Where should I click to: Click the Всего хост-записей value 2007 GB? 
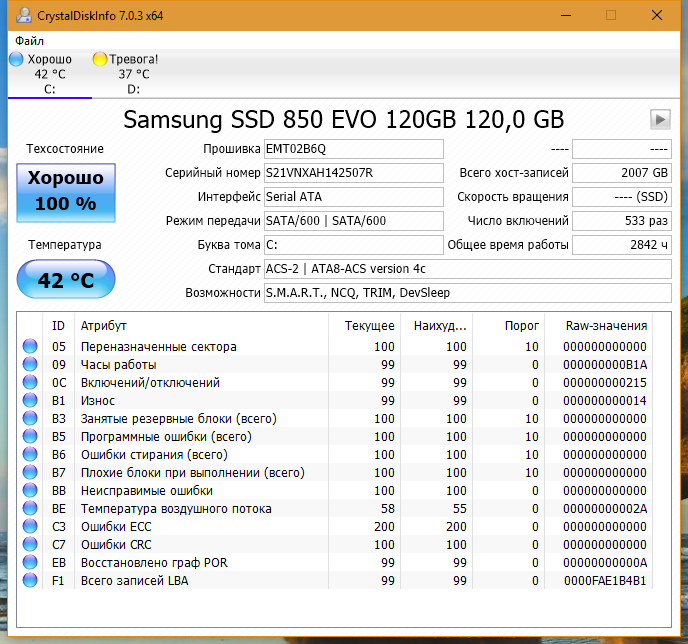[x=622, y=173]
